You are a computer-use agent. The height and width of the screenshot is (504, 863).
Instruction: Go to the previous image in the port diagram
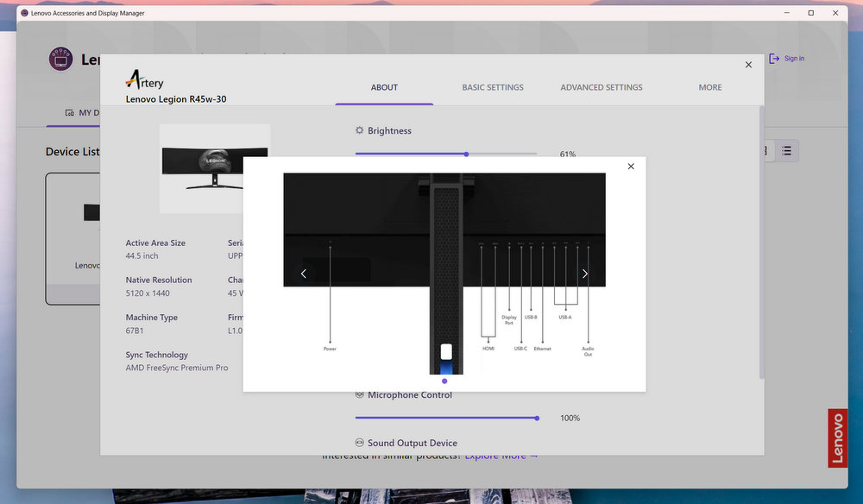304,274
